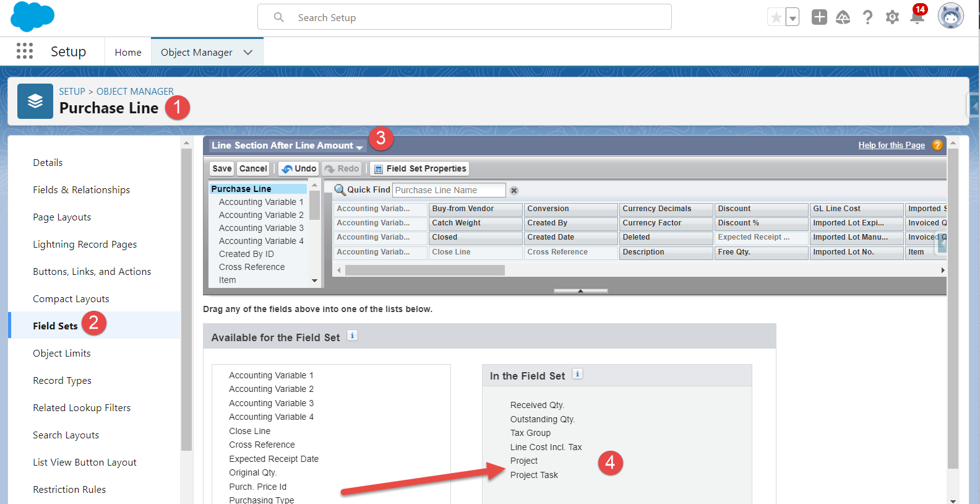
Task: Open Field Set Properties
Action: coord(419,168)
